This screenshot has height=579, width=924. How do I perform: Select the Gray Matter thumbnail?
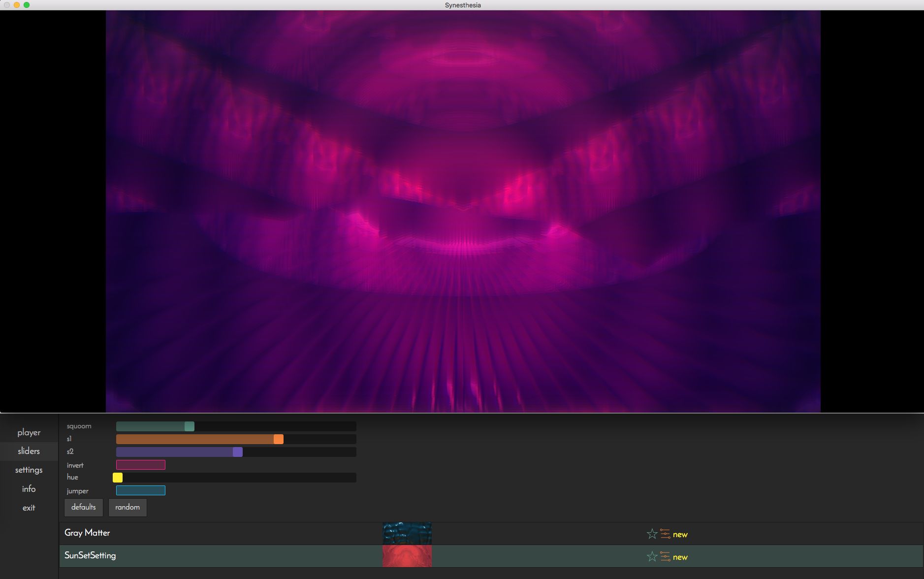pyautogui.click(x=407, y=533)
